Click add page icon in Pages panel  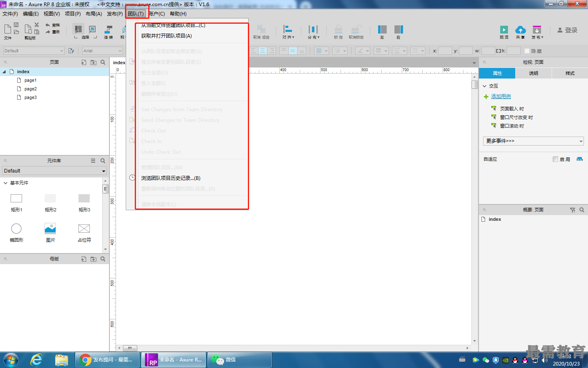tap(84, 63)
